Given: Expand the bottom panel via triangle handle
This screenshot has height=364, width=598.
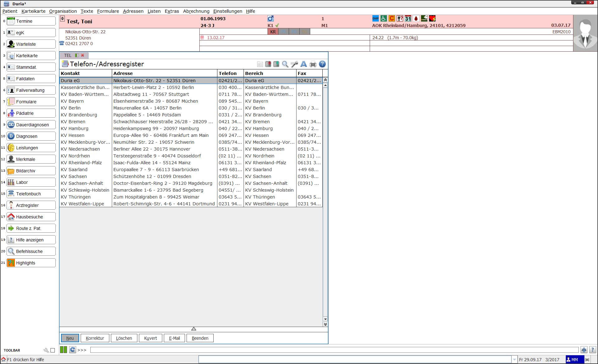Looking at the screenshot, I should click(194, 329).
